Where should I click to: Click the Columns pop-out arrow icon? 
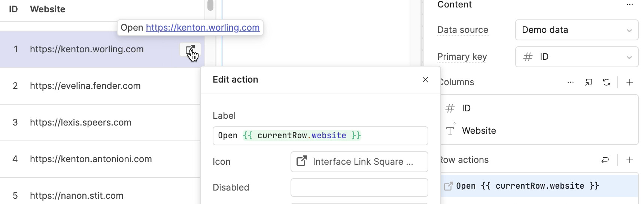(x=589, y=82)
